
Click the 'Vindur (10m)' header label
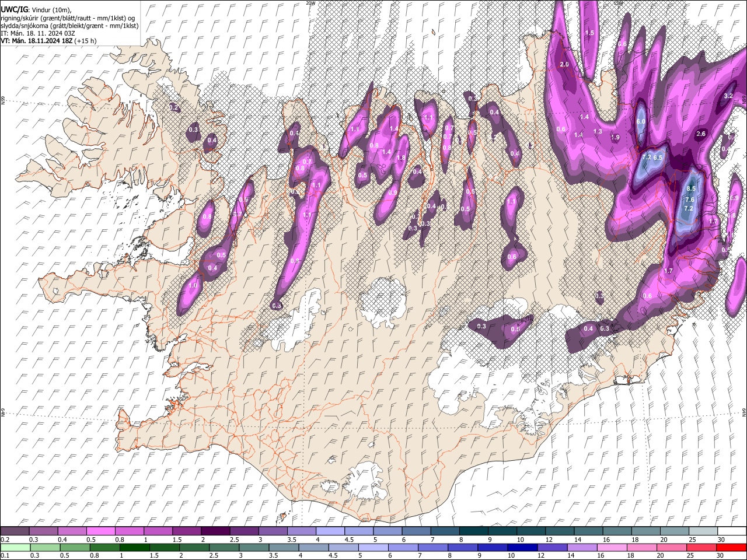(x=51, y=10)
